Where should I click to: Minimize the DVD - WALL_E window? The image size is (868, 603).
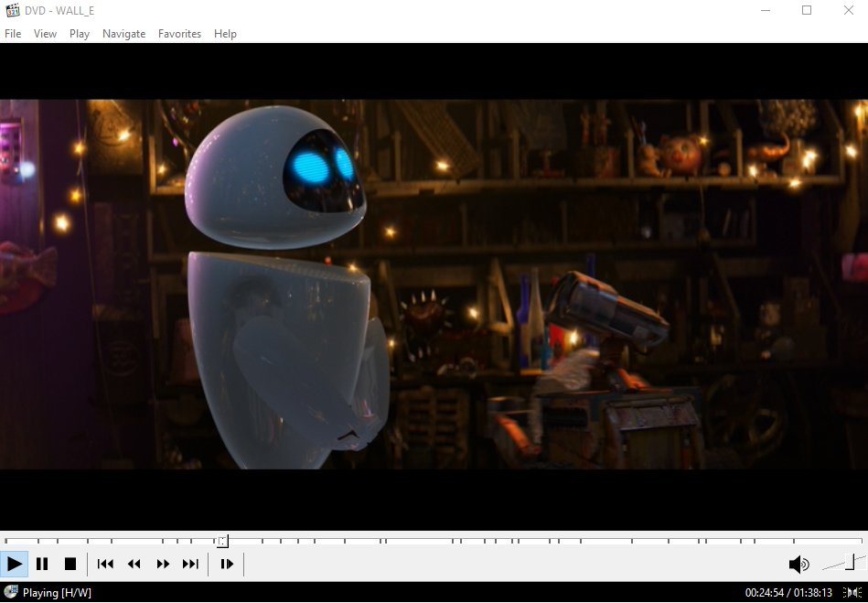click(766, 10)
